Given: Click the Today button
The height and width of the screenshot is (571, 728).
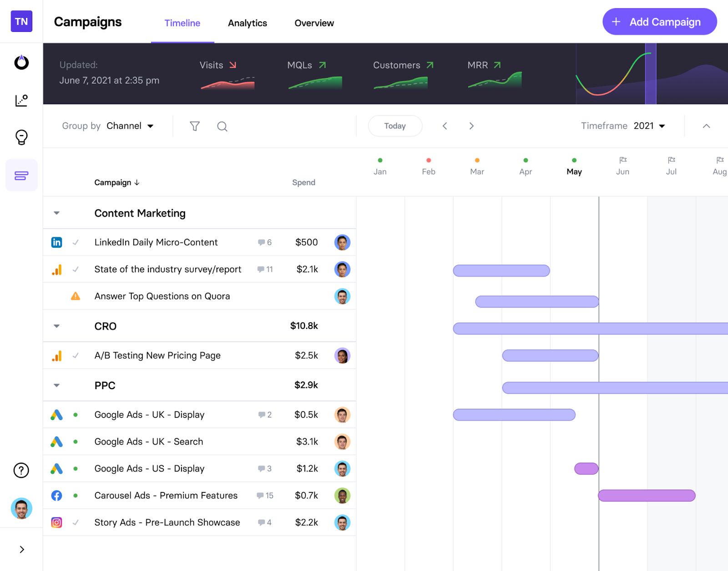Looking at the screenshot, I should click(x=395, y=126).
